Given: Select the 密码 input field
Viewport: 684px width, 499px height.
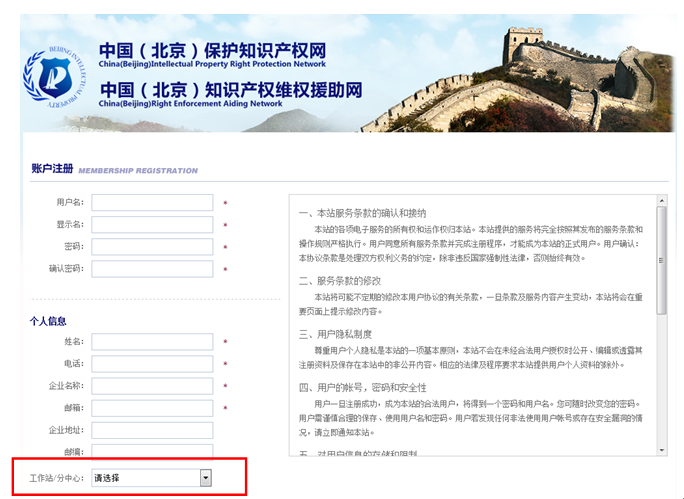Looking at the screenshot, I should (152, 247).
